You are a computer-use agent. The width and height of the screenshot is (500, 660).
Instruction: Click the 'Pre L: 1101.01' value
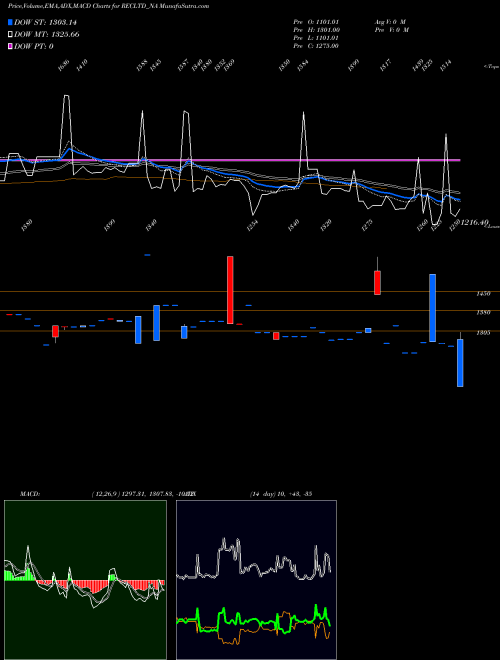[316, 38]
